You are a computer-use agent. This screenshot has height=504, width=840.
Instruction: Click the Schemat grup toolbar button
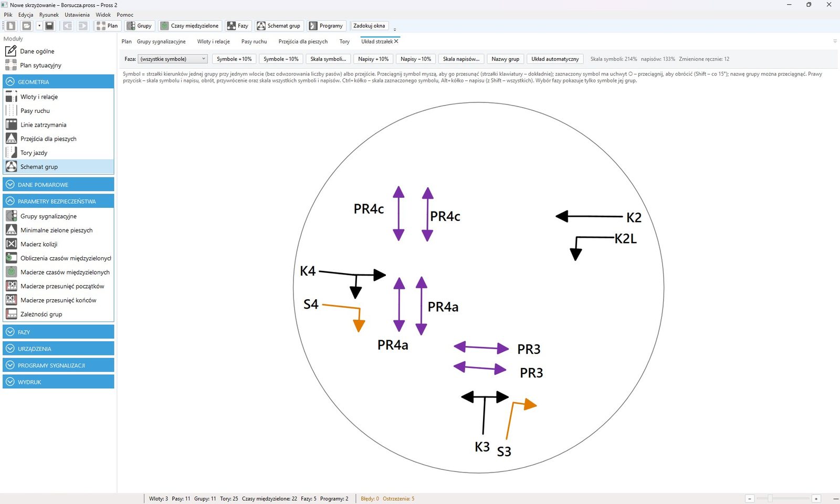pyautogui.click(x=279, y=26)
